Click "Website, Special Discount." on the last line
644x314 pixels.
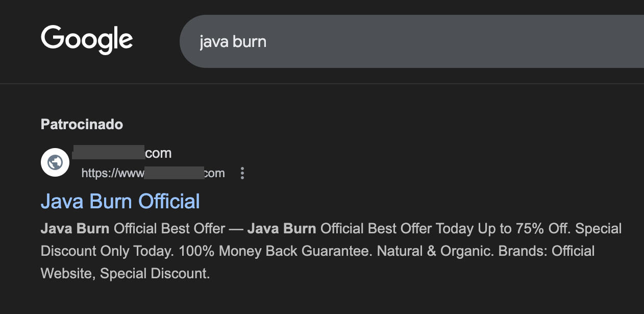125,274
